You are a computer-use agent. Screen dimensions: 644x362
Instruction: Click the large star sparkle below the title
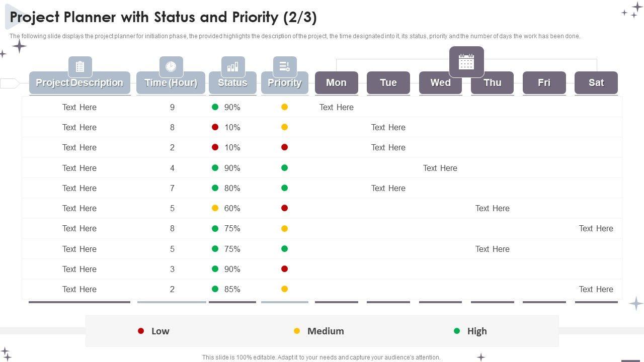point(19,47)
